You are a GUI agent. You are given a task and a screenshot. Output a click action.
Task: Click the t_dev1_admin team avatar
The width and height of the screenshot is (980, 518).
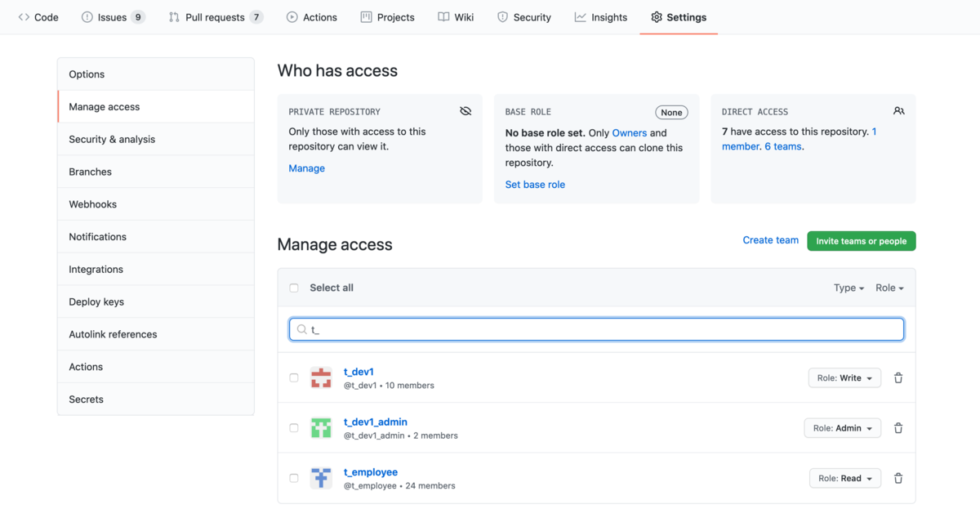click(321, 428)
